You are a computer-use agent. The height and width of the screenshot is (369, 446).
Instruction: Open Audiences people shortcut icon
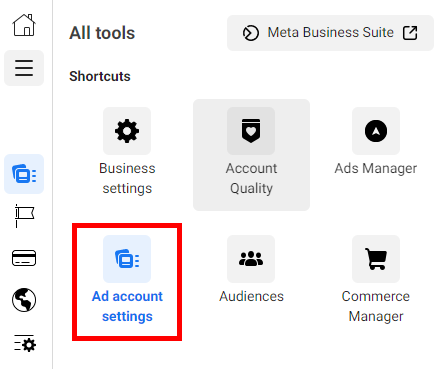(251, 259)
